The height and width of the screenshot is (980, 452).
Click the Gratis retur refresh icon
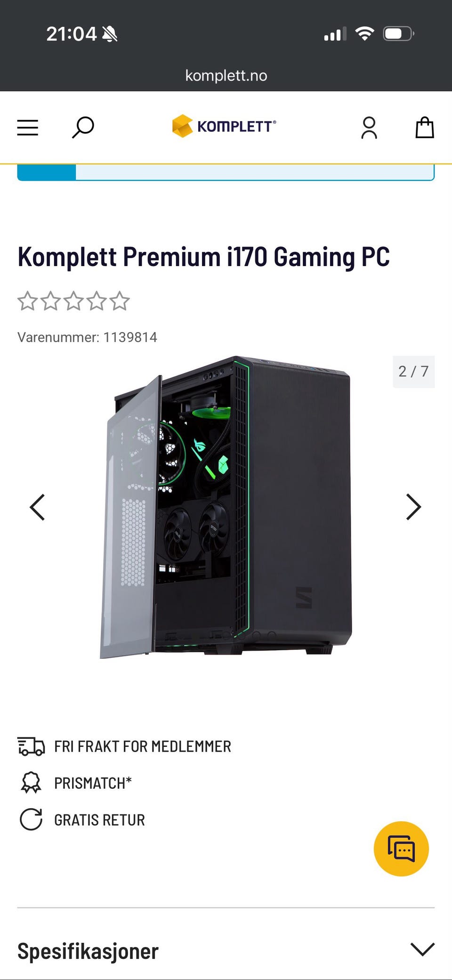31,819
